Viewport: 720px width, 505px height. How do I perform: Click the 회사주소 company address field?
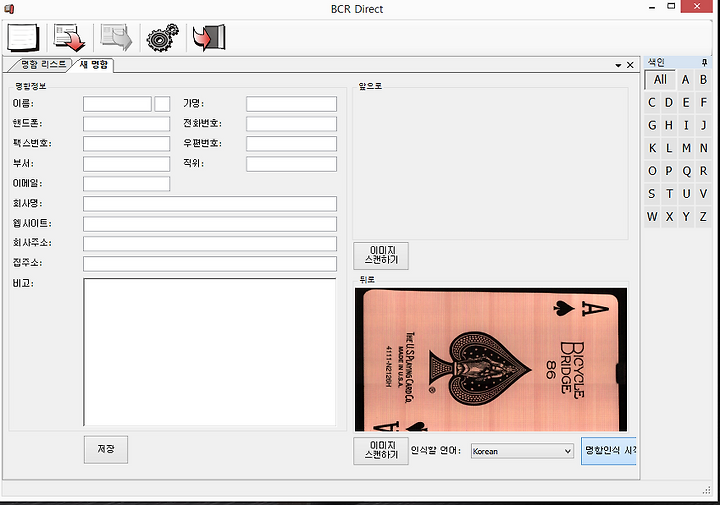tap(210, 243)
